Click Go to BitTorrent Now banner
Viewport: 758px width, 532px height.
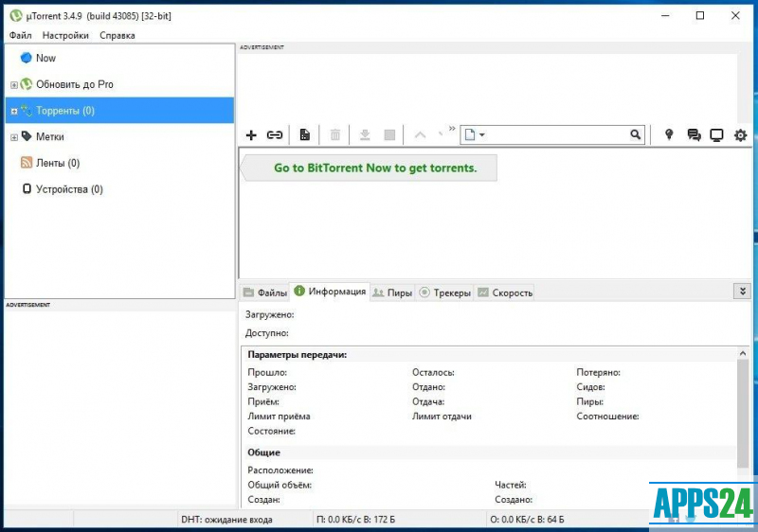pos(370,168)
